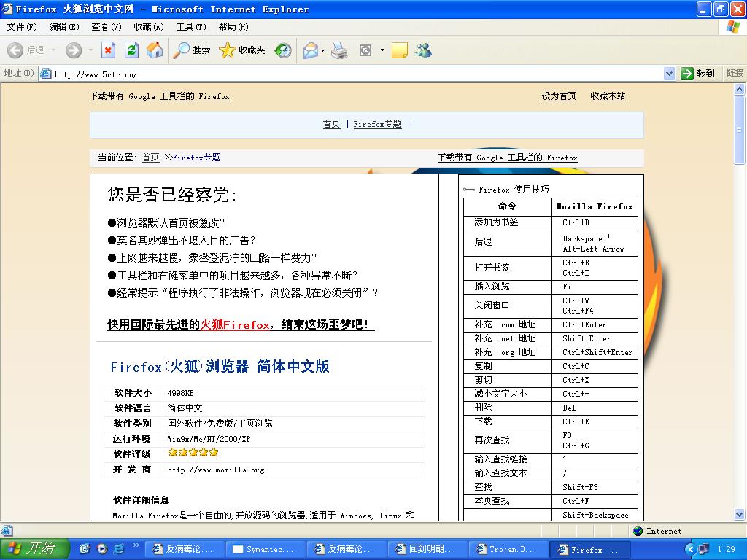Click the Print toolbar icon
Viewport: 747px width, 560px height.
click(x=339, y=50)
